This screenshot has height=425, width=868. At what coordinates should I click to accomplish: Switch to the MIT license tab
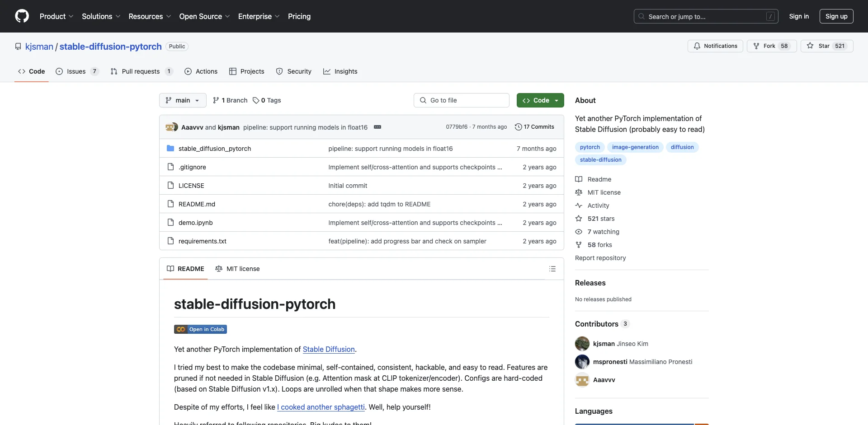pyautogui.click(x=237, y=269)
